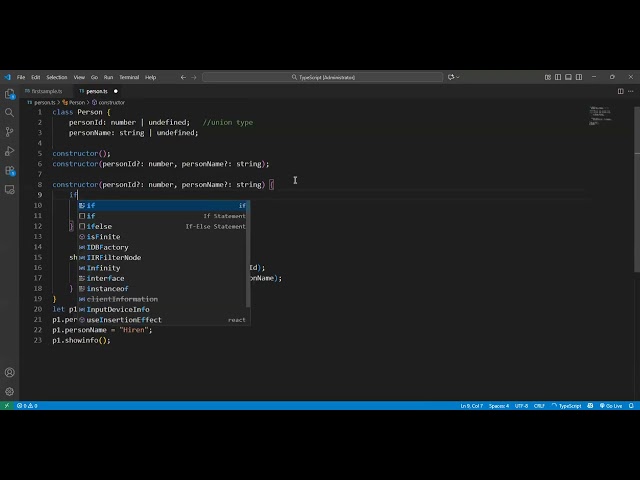Close the unsaved person.ts tab dot
This screenshot has width=640, height=480.
coord(116,91)
